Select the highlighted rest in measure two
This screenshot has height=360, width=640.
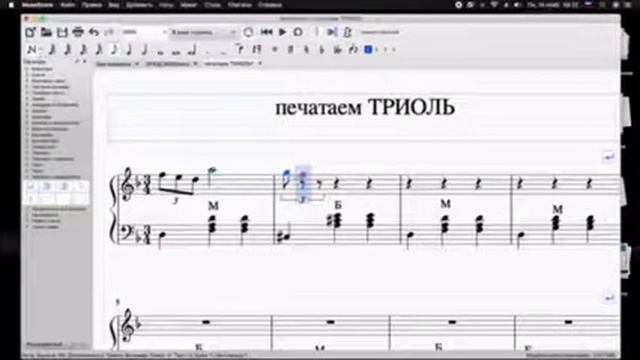(x=303, y=183)
